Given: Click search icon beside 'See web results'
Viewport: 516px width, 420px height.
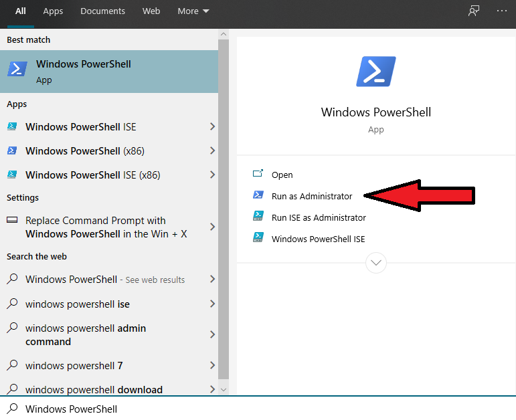Looking at the screenshot, I should tap(12, 279).
